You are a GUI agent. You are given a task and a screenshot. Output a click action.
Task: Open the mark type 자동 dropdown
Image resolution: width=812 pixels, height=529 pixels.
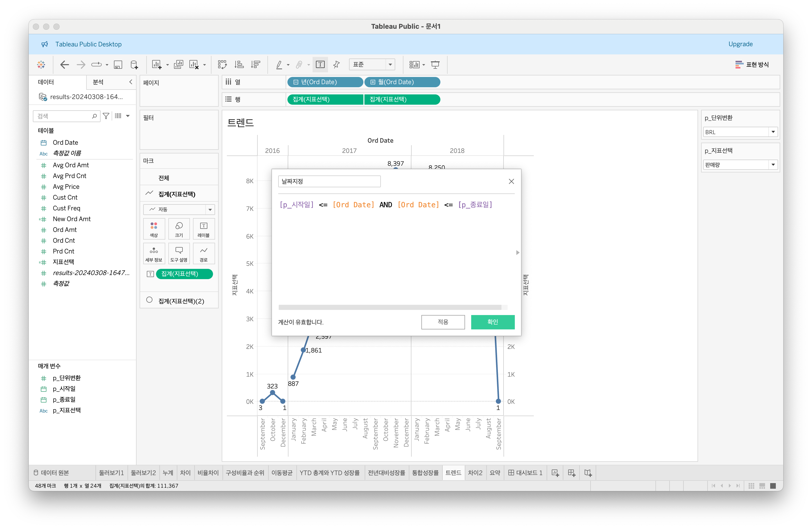click(x=210, y=209)
